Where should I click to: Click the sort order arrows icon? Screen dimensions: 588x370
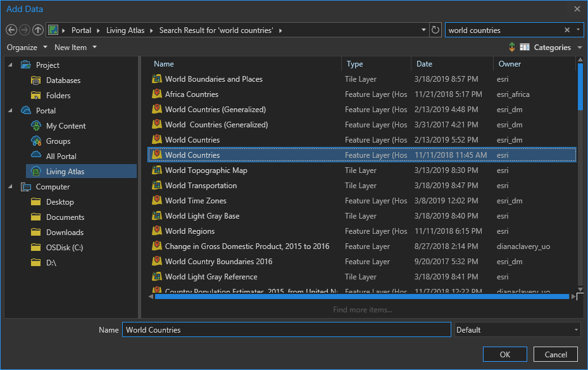pos(511,48)
